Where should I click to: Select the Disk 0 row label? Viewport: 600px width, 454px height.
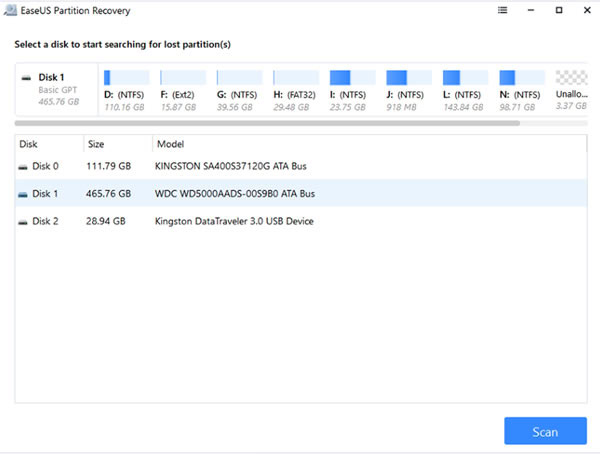[45, 166]
